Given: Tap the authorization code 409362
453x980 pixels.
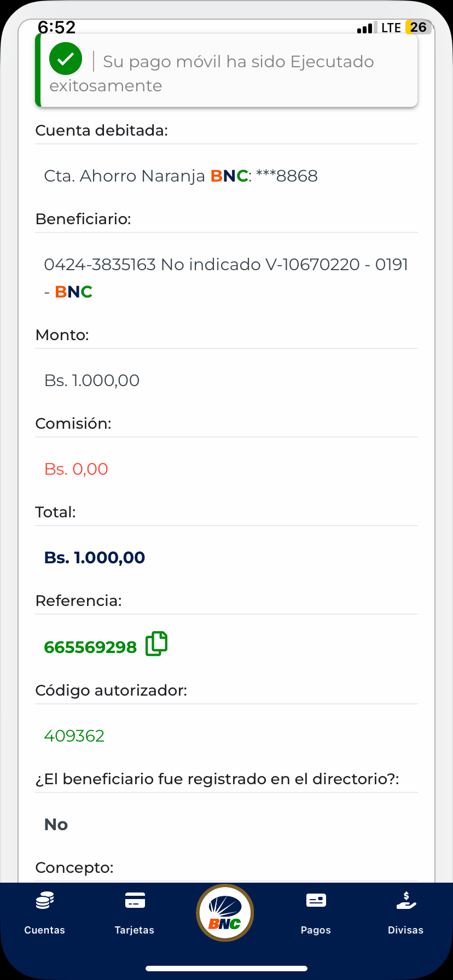Looking at the screenshot, I should (74, 736).
